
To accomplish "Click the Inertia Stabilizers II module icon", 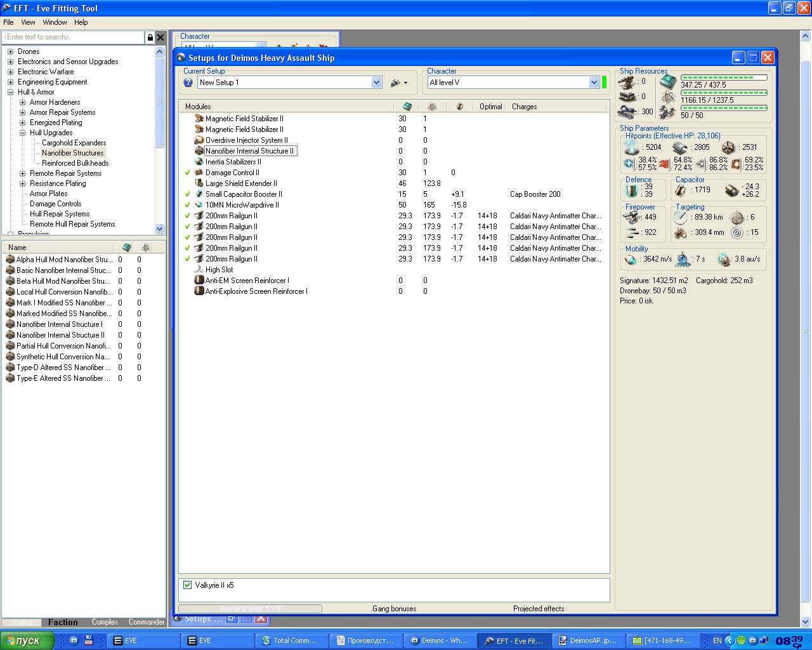I will [199, 162].
